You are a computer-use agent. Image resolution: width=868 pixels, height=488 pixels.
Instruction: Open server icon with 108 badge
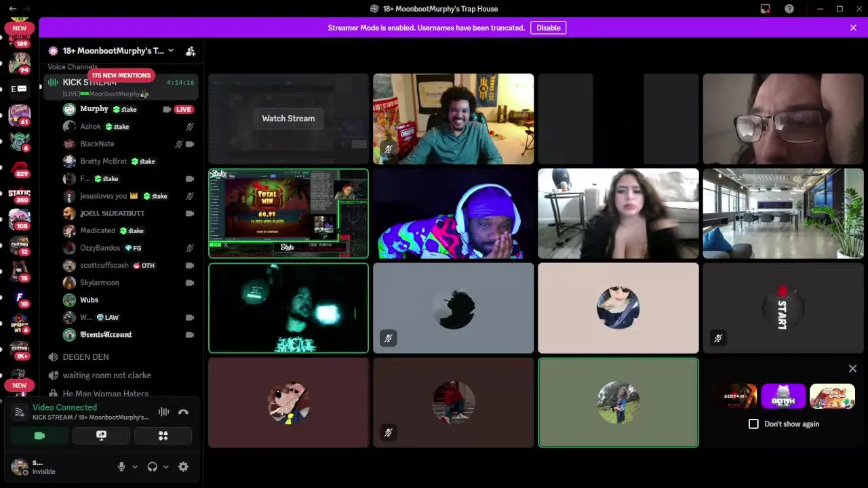click(19, 220)
